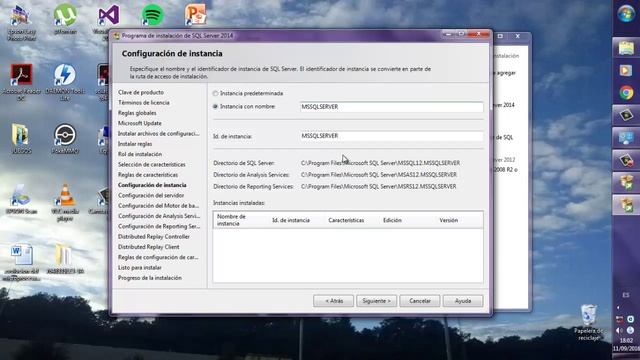640x360 pixels.
Task: Select Términos de licencia step
Action: coord(144,103)
